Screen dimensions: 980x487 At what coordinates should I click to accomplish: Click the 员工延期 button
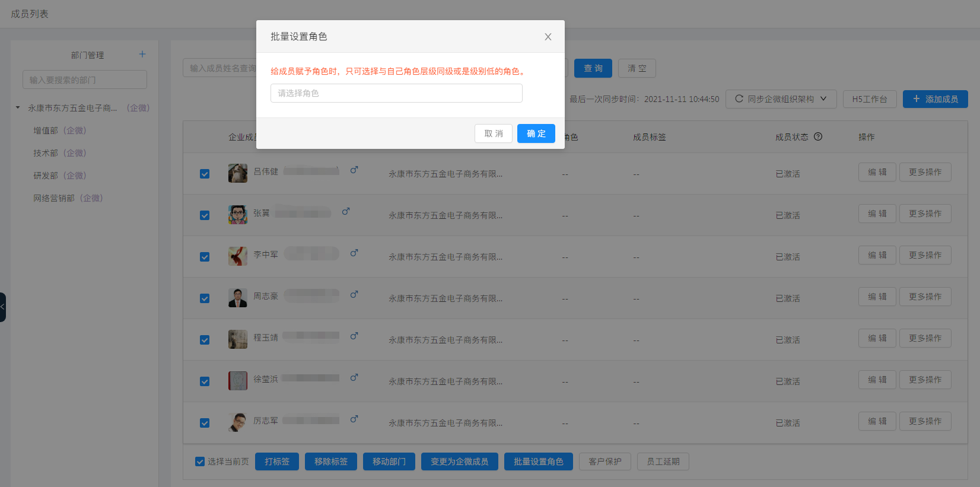click(x=663, y=461)
